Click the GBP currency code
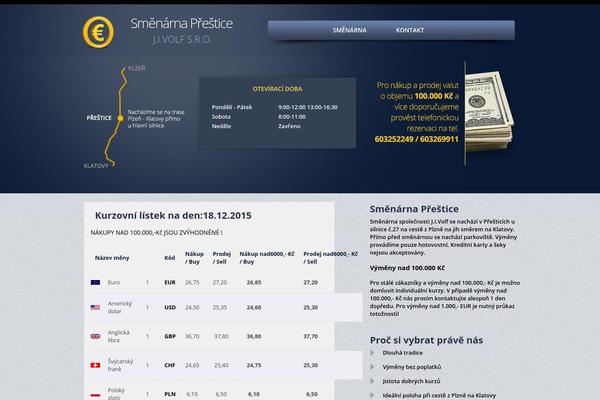Image resolution: width=600 pixels, height=400 pixels. (x=170, y=336)
